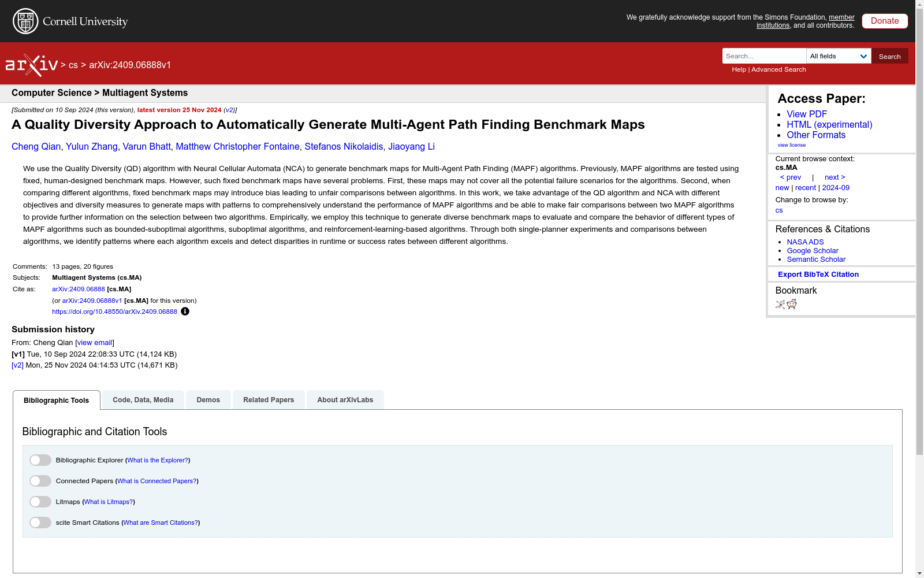
Task: Turn on Litmaps toggle
Action: pyautogui.click(x=40, y=502)
